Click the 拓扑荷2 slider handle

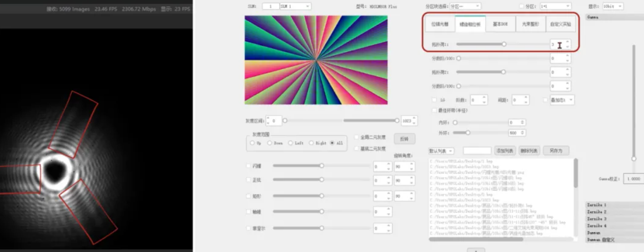pos(503,72)
